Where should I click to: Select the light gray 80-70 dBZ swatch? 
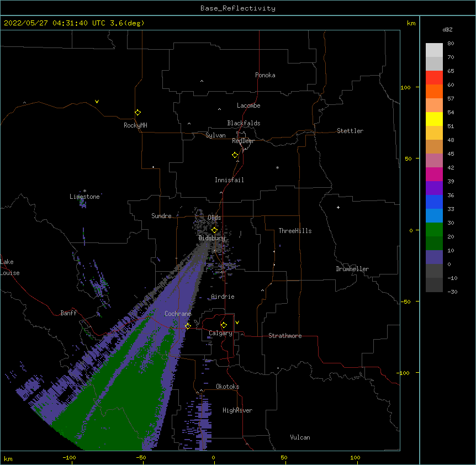click(x=434, y=50)
